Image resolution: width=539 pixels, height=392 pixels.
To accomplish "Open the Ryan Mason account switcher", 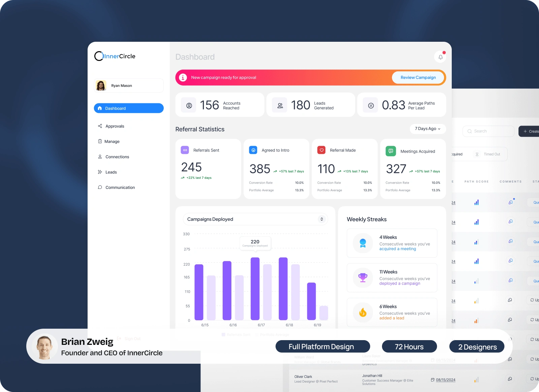I will (129, 86).
